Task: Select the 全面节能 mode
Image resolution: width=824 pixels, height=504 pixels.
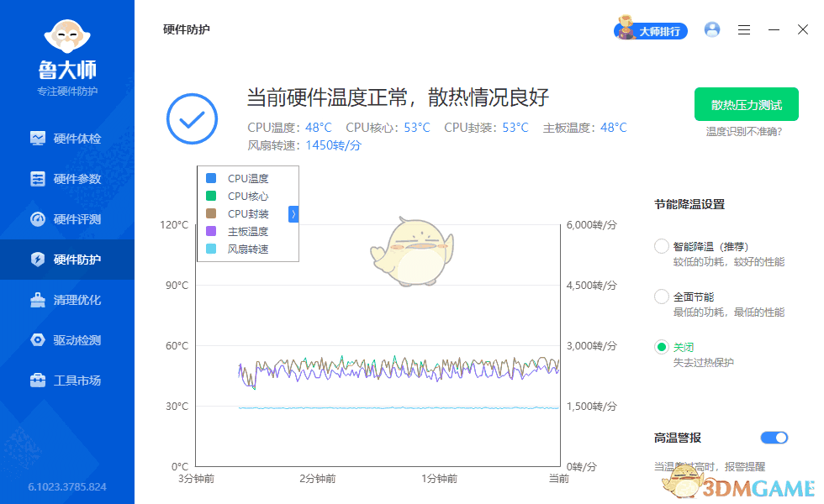Action: click(x=661, y=296)
